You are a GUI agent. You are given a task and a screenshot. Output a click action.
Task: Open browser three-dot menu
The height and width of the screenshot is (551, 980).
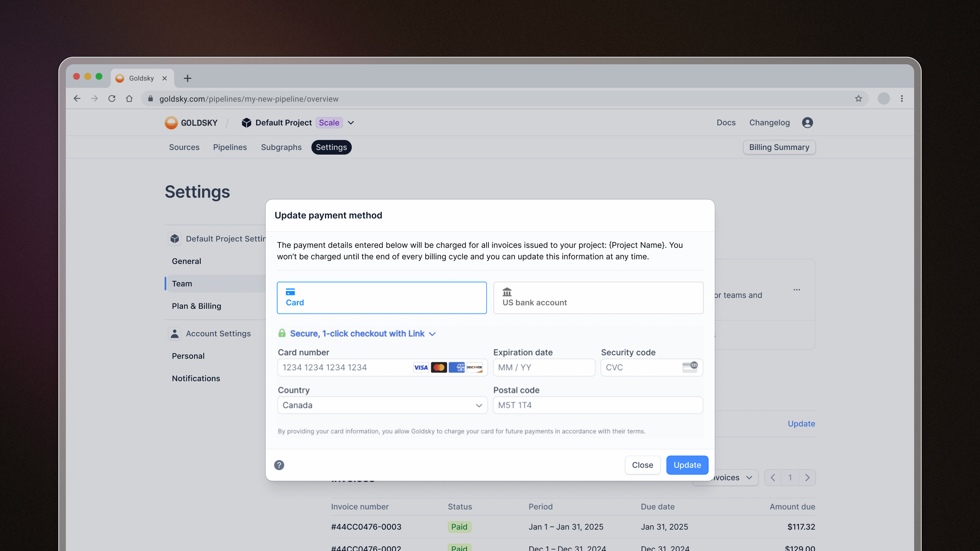pos(902,99)
